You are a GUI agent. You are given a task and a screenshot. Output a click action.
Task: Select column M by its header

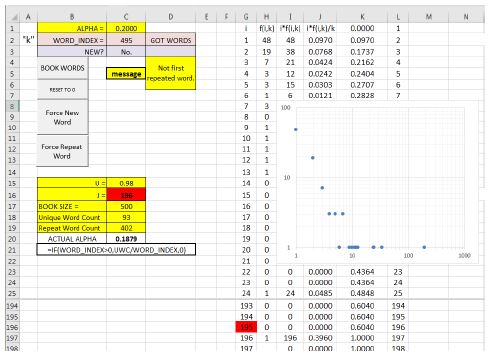429,16
